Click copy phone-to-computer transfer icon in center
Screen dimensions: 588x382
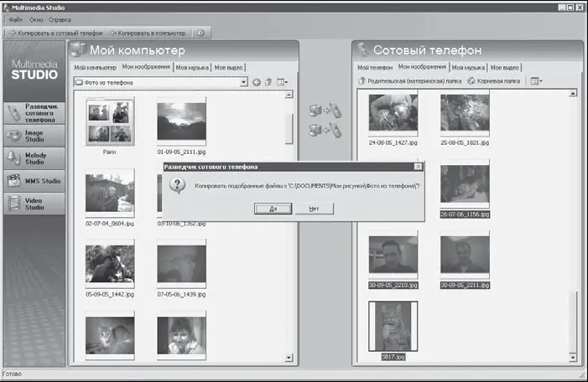pos(325,131)
